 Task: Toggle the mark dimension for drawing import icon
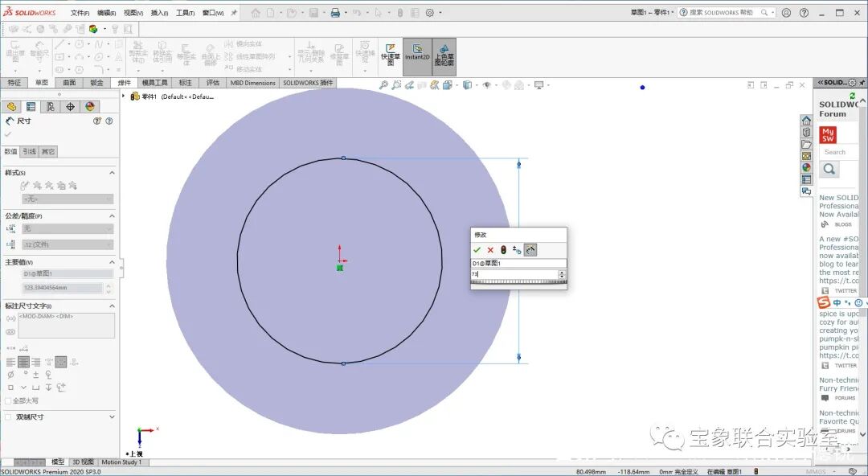(x=530, y=250)
